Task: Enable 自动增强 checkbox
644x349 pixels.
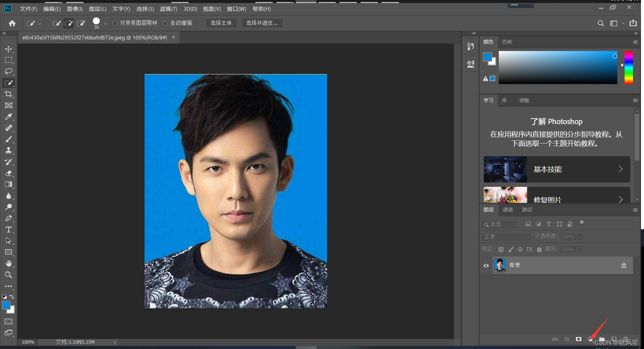Action: pos(165,23)
